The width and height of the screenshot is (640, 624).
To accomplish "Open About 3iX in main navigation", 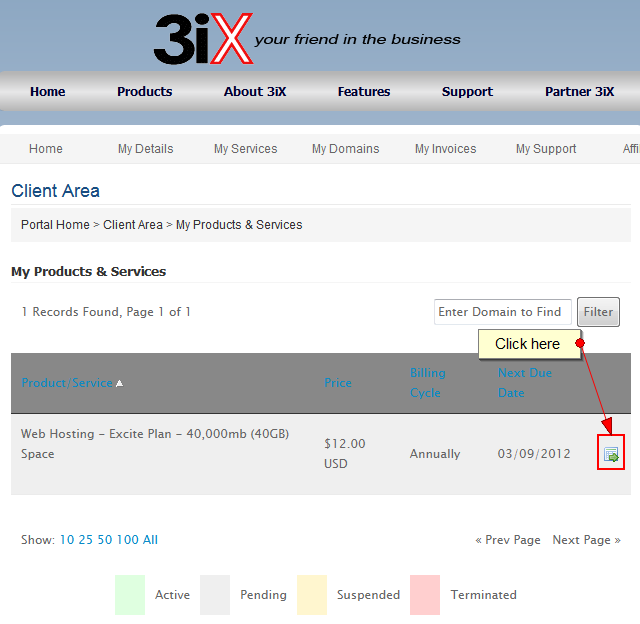I will (255, 91).
